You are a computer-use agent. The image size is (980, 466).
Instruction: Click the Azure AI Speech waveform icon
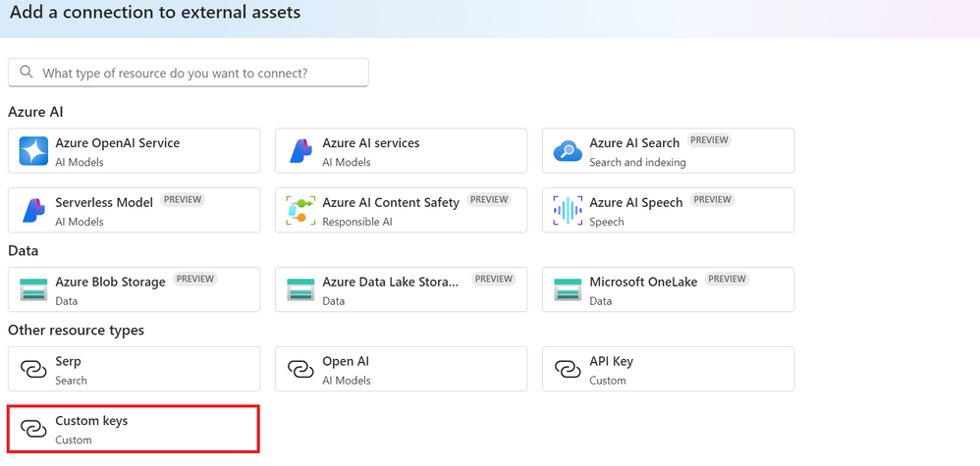click(568, 210)
